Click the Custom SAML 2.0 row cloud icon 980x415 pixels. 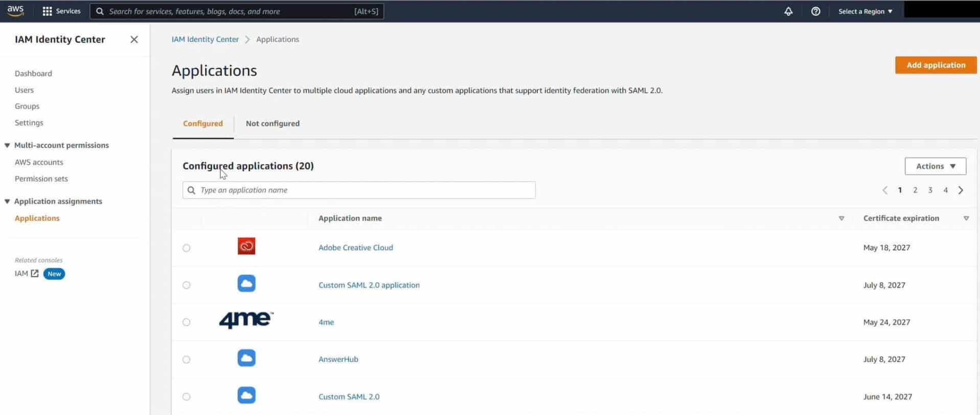coord(246,396)
